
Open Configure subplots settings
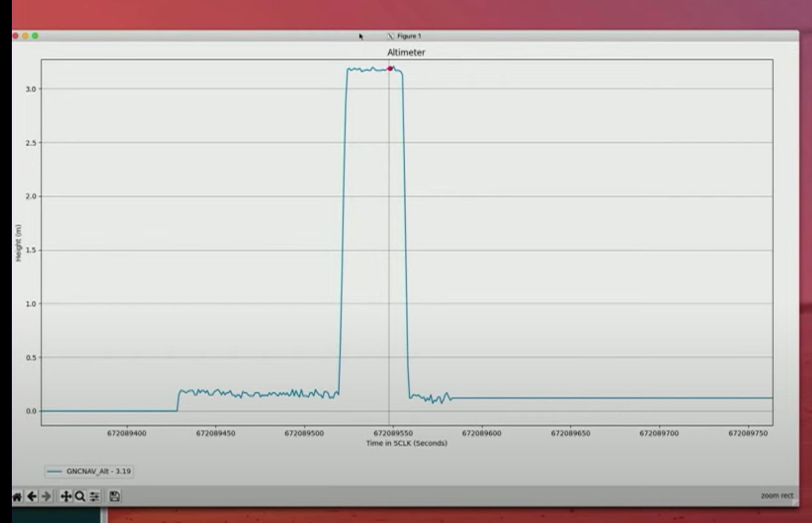click(95, 496)
